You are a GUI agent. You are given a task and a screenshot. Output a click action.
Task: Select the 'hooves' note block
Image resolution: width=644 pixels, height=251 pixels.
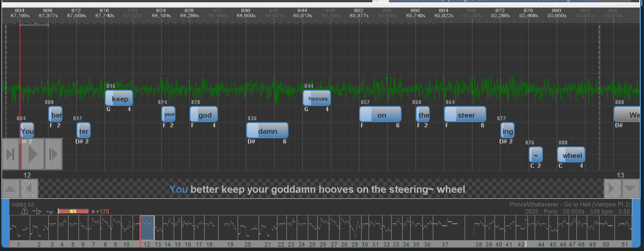tap(317, 99)
